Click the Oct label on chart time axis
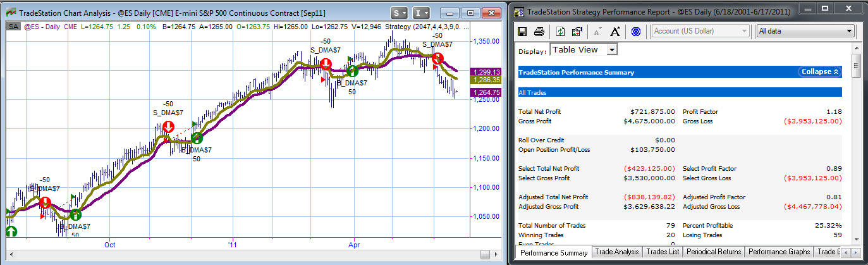This screenshot has width=868, height=265. point(110,243)
